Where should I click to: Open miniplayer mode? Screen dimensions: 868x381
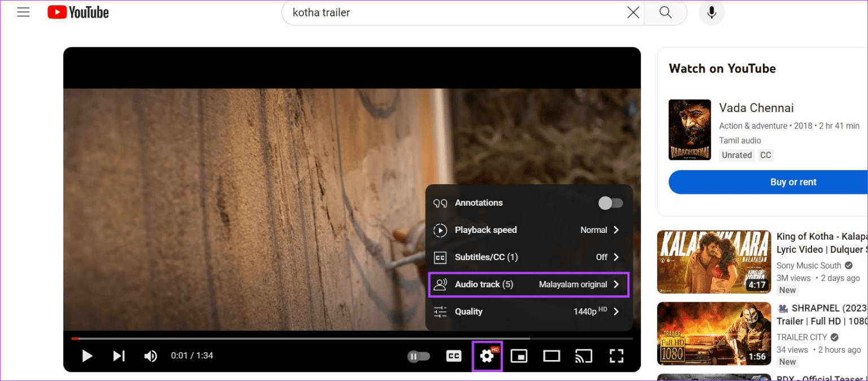(519, 356)
